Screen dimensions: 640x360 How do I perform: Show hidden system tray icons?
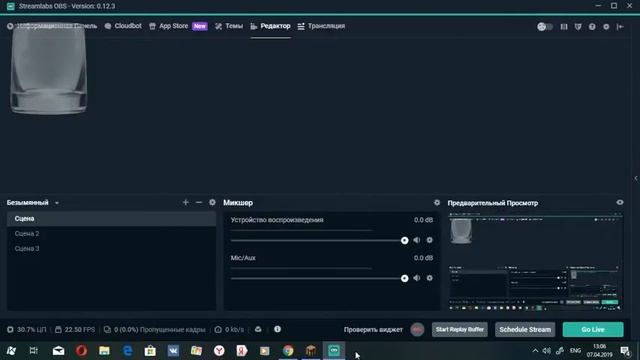coord(535,351)
